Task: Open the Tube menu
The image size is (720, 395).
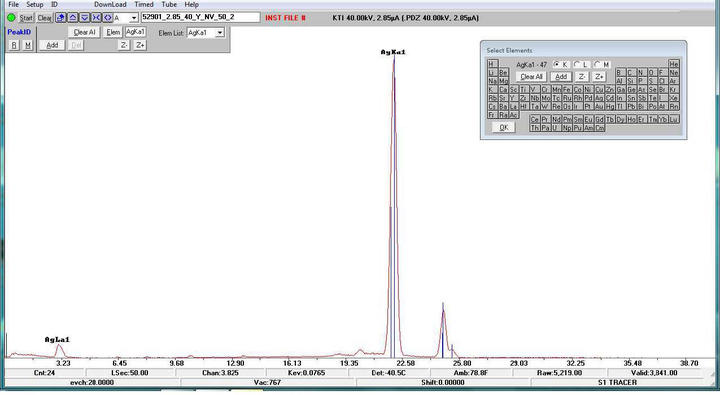Action: tap(169, 5)
